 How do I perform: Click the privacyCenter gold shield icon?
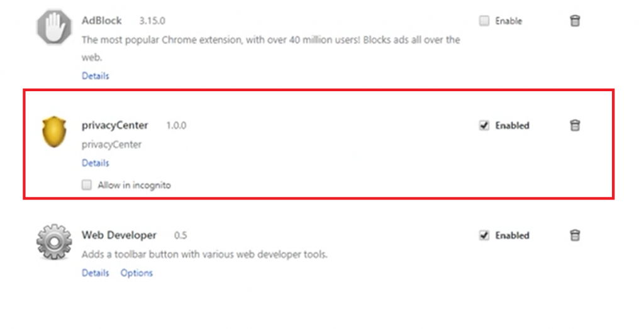53,131
